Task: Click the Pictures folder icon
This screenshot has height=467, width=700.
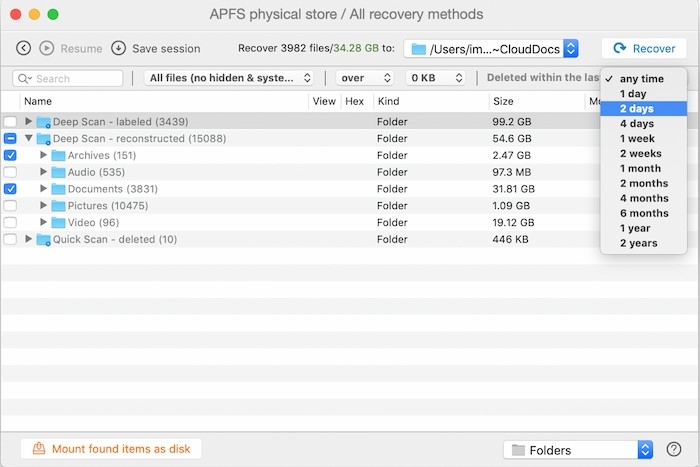Action: tap(58, 206)
